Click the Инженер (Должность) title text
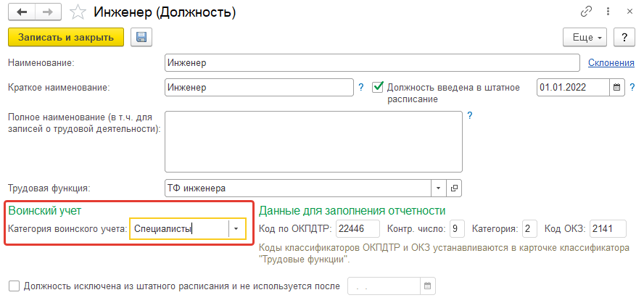The height and width of the screenshot is (303, 644). pos(165,12)
